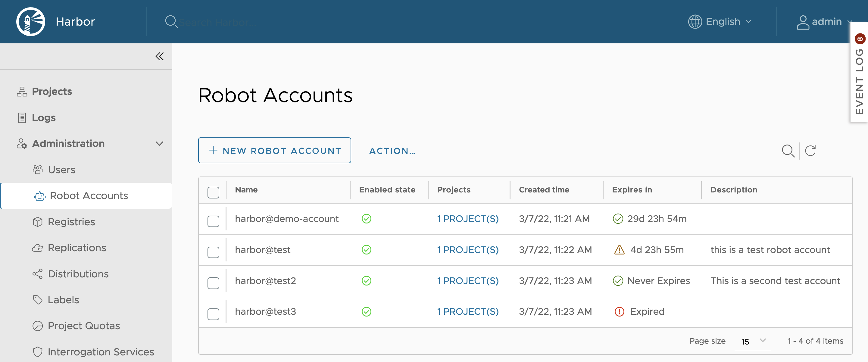The height and width of the screenshot is (362, 868).
Task: Click the globe language icon
Action: [695, 22]
